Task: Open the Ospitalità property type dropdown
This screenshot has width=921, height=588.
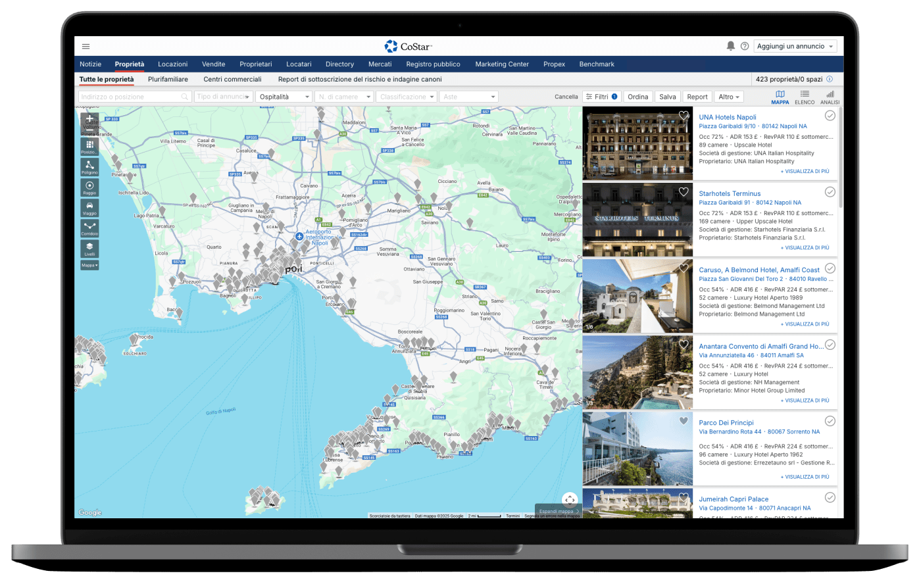Action: (x=284, y=97)
